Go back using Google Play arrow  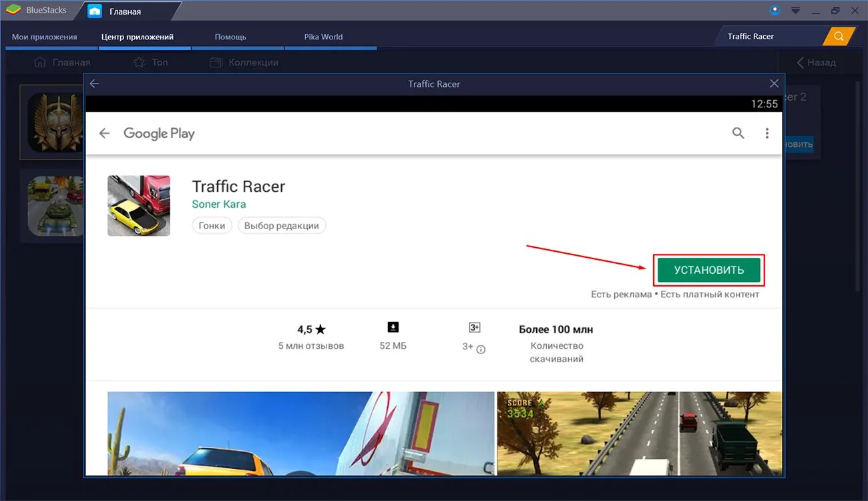coord(104,134)
